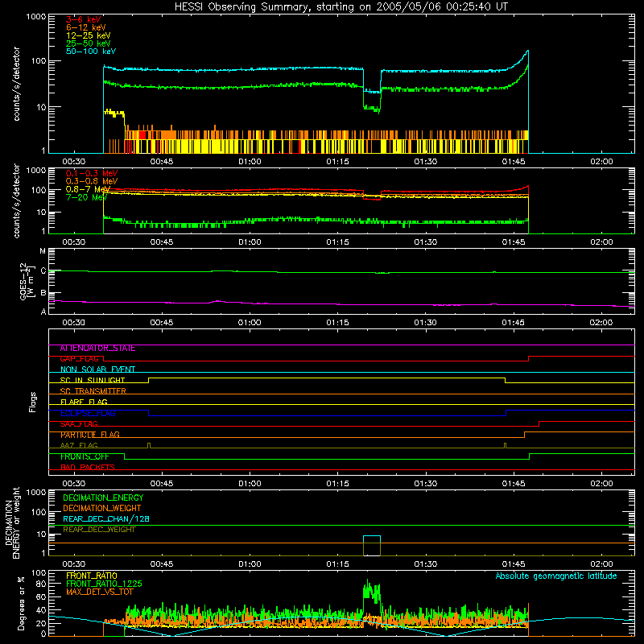644x644 pixels.
Task: Click 00:30 tick under the decimation panel
Action: [x=74, y=564]
